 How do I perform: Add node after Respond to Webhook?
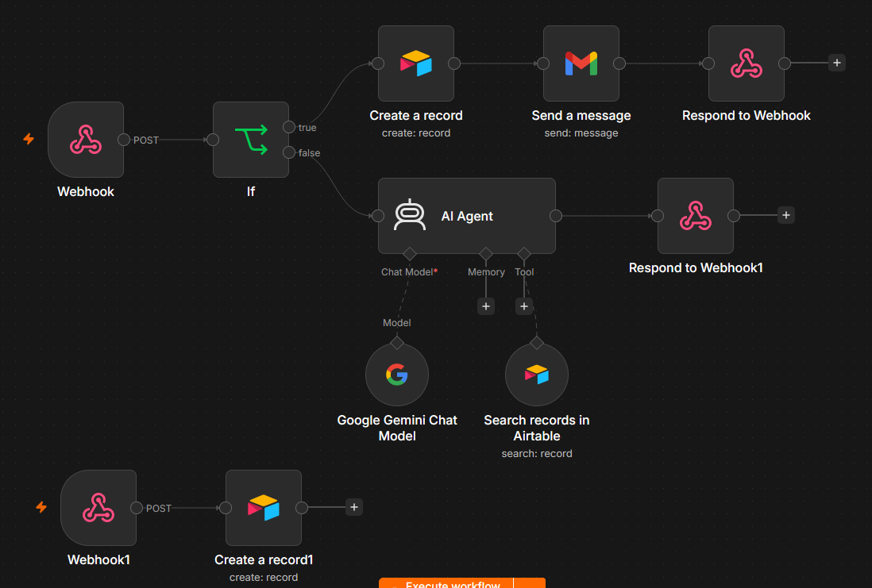tap(837, 63)
